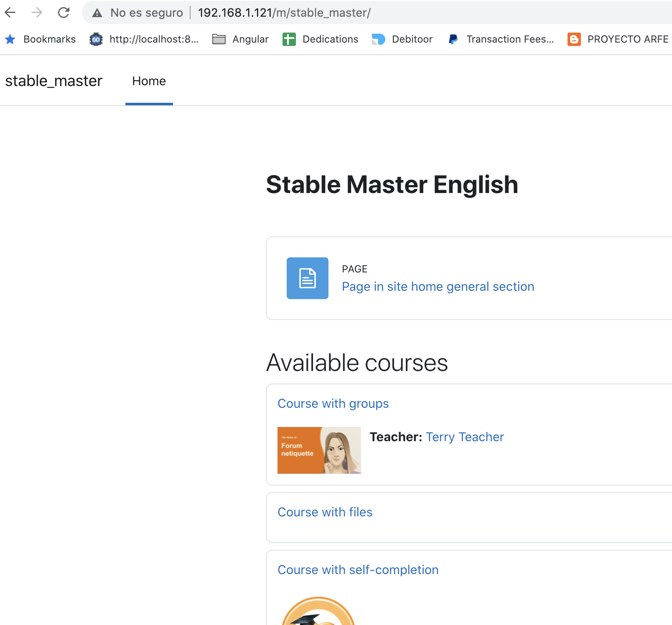Open the Debitoor bookmark icon
Screen dimensions: 672x625
pos(379,39)
